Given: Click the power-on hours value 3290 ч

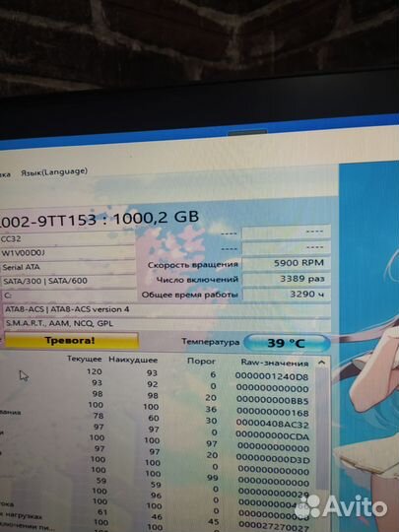Looking at the screenshot, I should tap(287, 294).
